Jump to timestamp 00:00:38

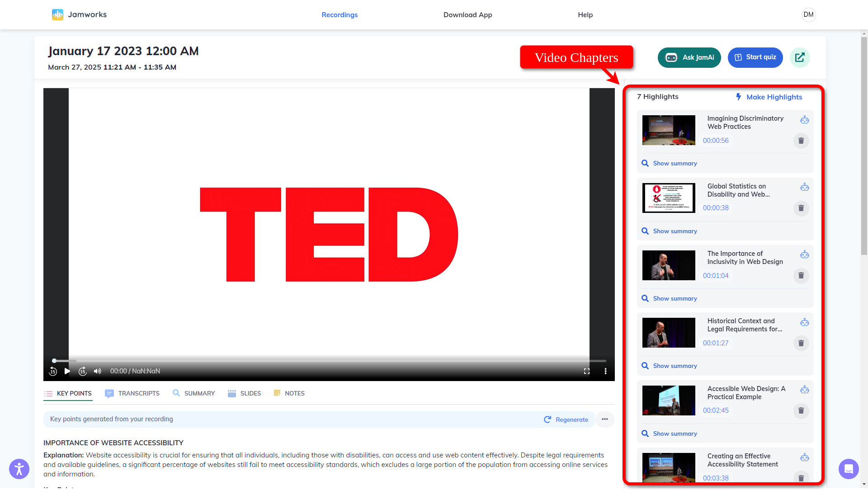pyautogui.click(x=716, y=208)
